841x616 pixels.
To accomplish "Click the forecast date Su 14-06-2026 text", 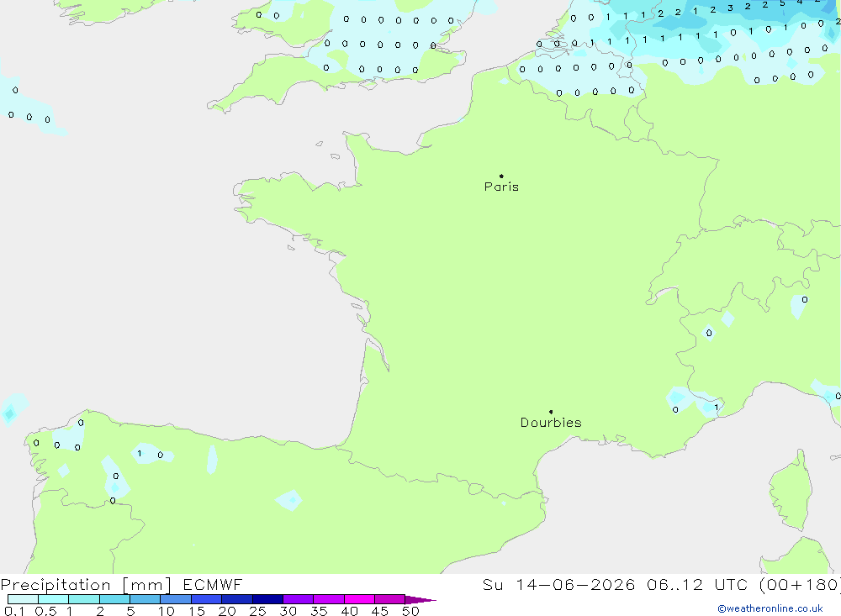I will click(x=559, y=584).
